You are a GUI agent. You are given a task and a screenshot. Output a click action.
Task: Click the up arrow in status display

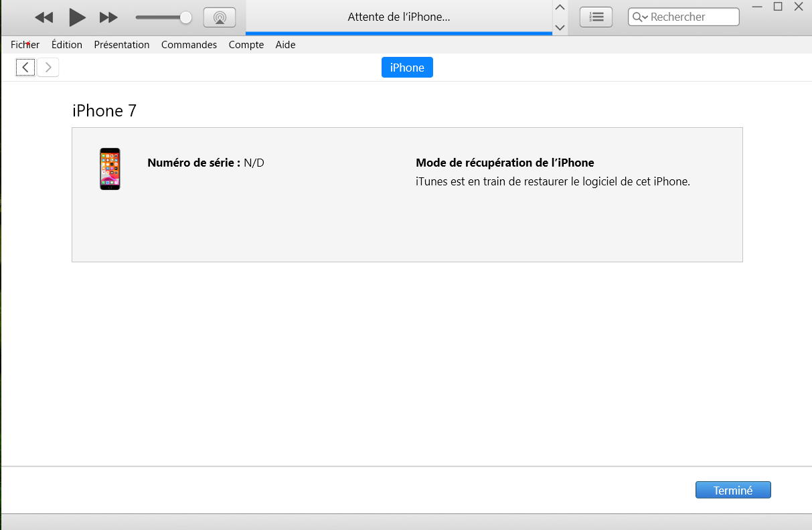click(560, 7)
